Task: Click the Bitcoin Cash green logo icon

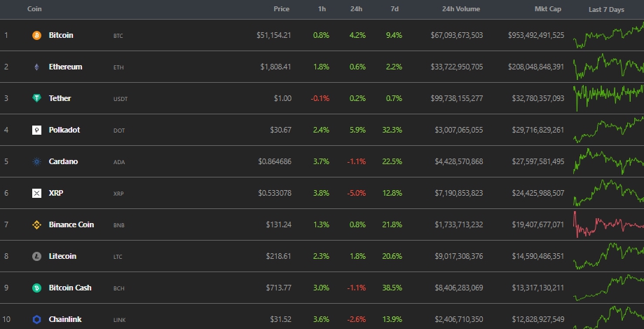Action: pos(36,288)
